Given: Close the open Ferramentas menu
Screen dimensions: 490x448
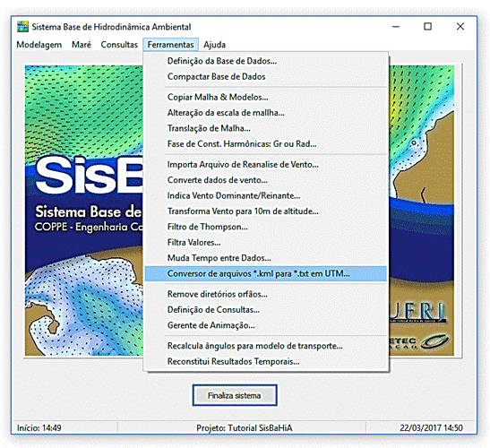Looking at the screenshot, I should (170, 45).
